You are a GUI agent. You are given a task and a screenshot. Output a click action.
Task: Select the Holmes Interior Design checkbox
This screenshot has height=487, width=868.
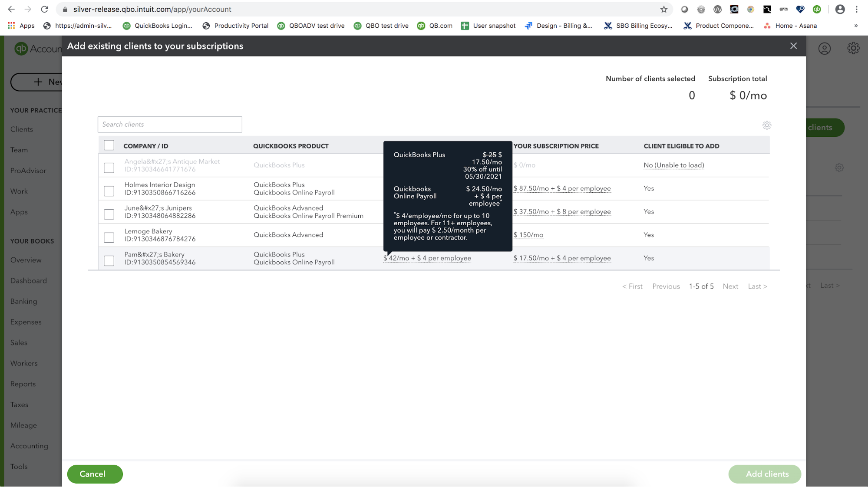[x=109, y=191]
